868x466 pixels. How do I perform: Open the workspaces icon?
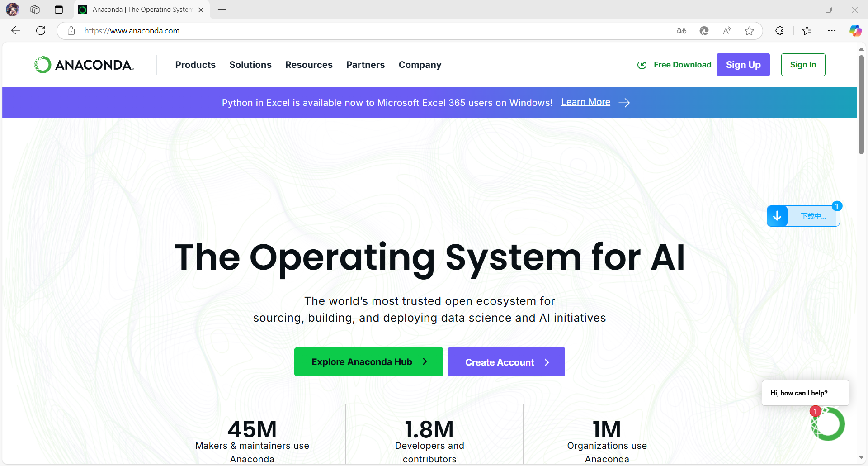(x=35, y=10)
